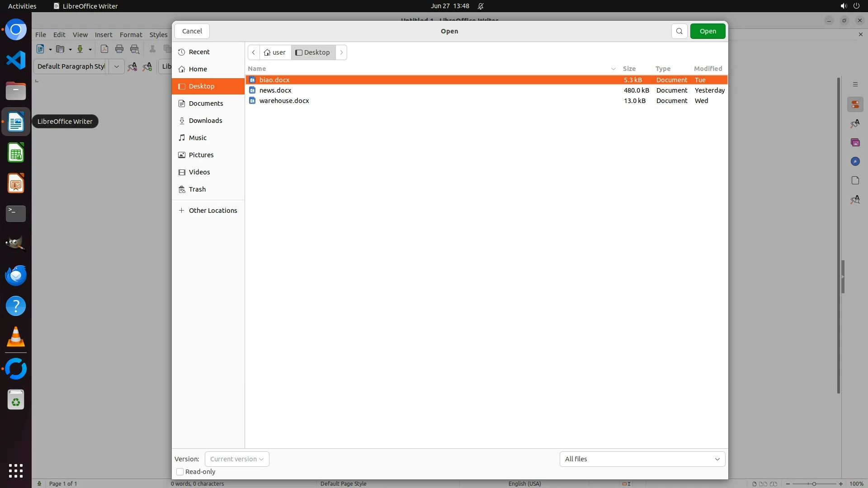Viewport: 868px width, 488px height.
Task: Click the search icon in Open dialog
Action: [x=679, y=31]
